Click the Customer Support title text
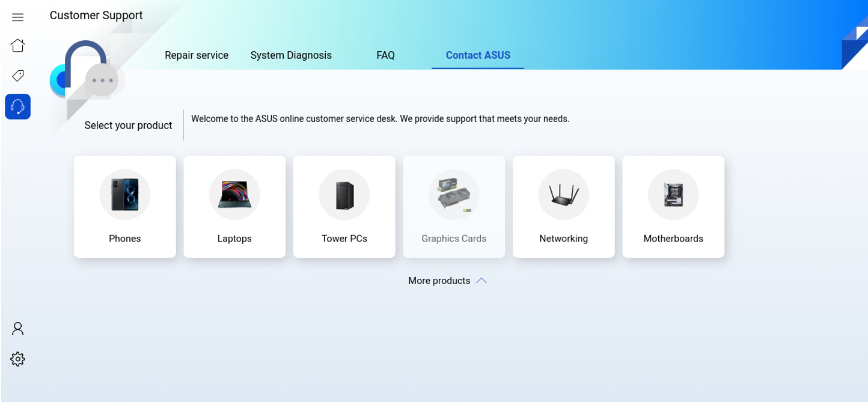Viewport: 868px width, 402px height. click(x=96, y=16)
